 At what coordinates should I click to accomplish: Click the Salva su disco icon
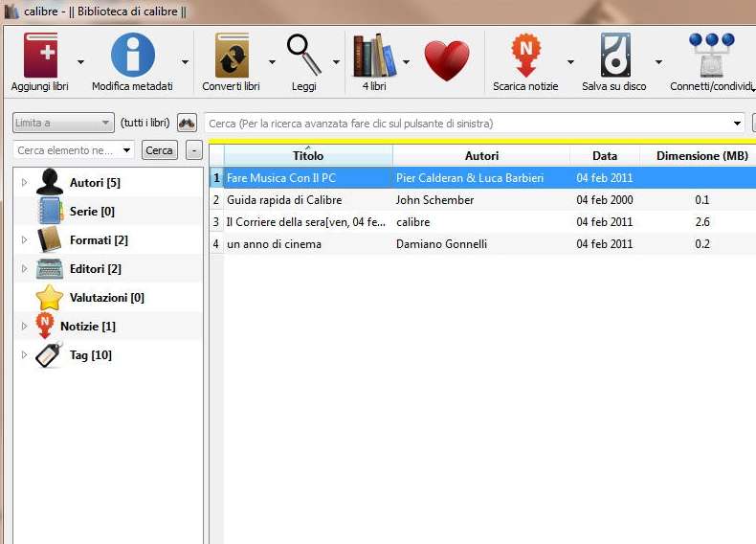tap(615, 55)
